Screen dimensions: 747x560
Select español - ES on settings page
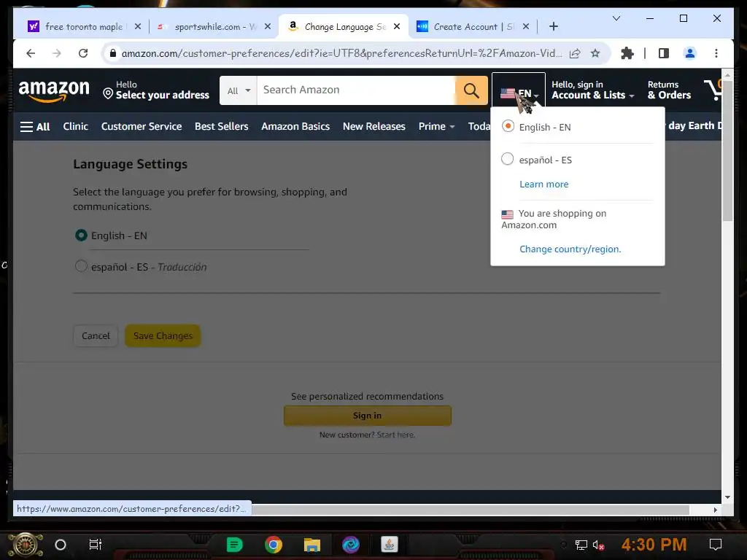point(81,265)
